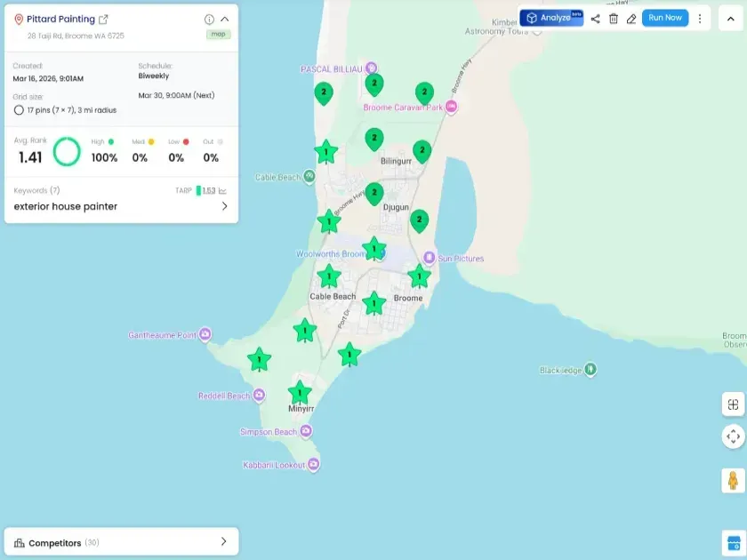Open the three-dot more options menu
This screenshot has height=560, width=747.
[699, 19]
